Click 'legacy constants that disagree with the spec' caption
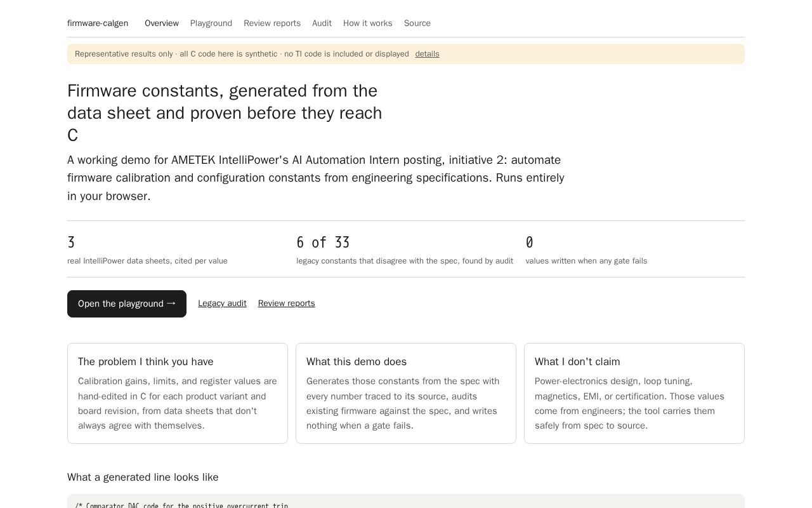This screenshot has height=508, width=812. point(405,261)
